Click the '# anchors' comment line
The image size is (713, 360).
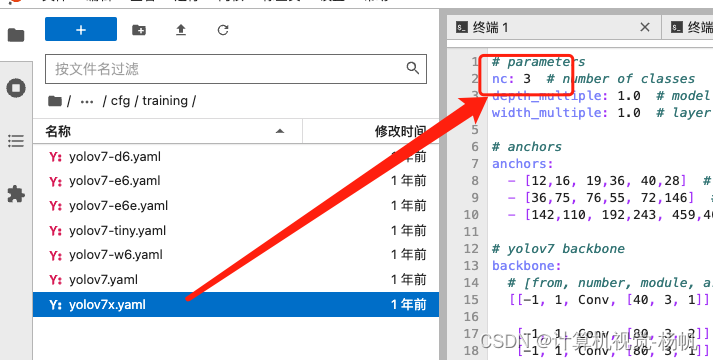527,146
